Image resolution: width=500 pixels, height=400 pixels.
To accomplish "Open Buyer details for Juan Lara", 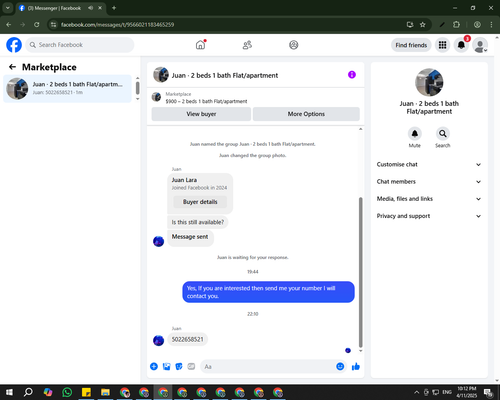I will [x=200, y=202].
